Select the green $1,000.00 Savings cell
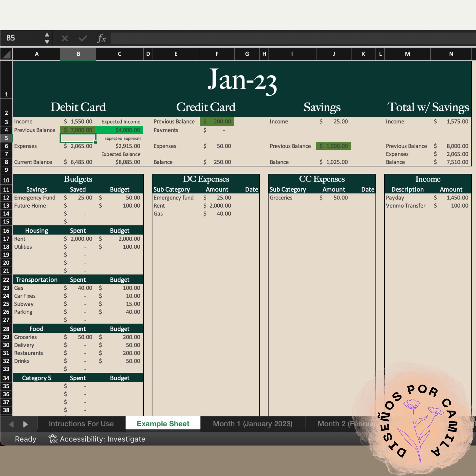Viewport: 476px width, 476px height. pos(333,146)
